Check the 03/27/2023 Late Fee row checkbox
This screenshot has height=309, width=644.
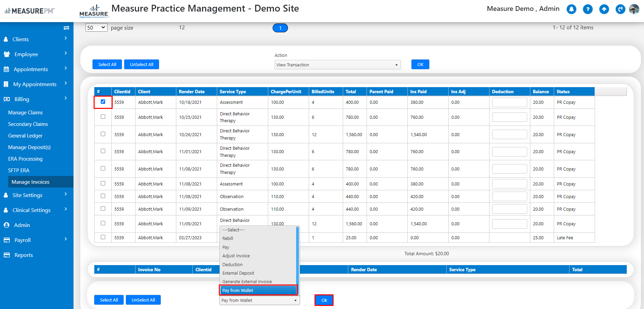pyautogui.click(x=103, y=237)
